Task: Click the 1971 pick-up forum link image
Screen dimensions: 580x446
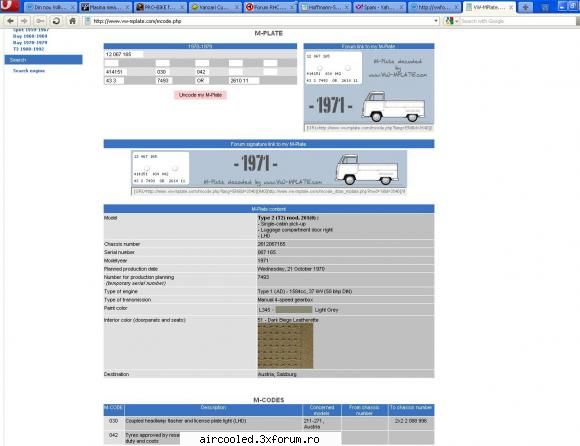Action: [368, 87]
